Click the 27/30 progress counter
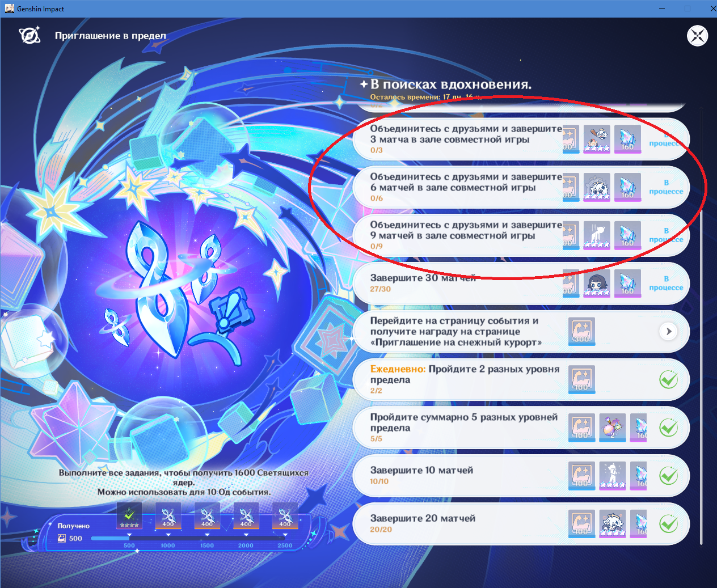This screenshot has width=717, height=588. 381,289
